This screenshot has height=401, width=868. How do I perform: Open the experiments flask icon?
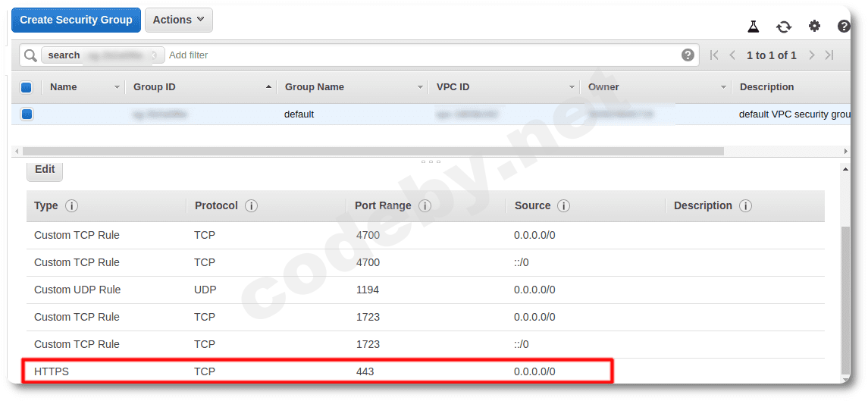click(753, 26)
